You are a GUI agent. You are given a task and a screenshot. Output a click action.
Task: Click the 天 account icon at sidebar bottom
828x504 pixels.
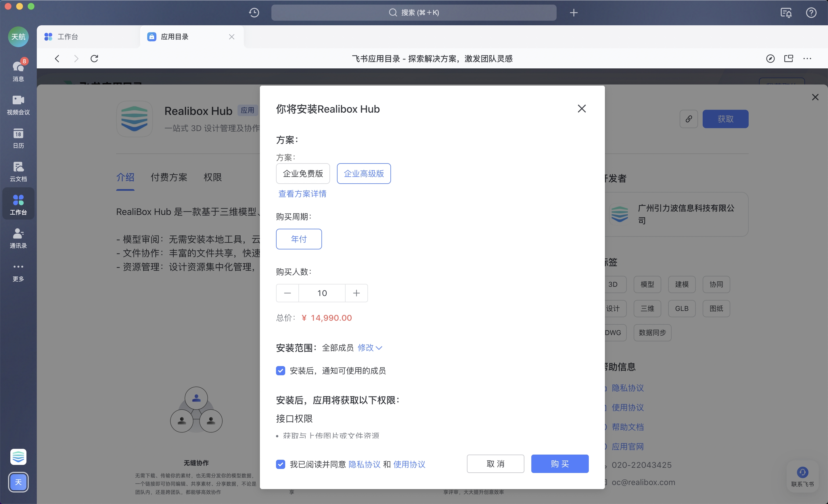point(18,482)
